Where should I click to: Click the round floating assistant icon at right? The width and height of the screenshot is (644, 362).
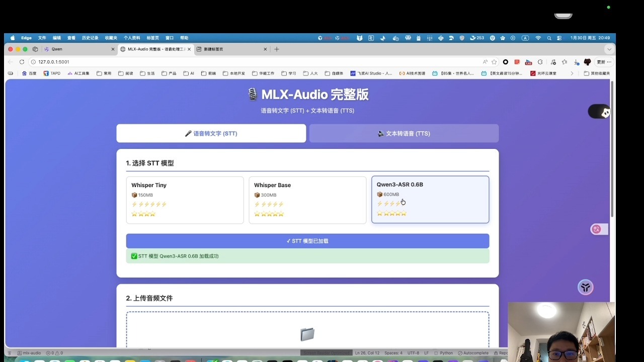click(x=585, y=287)
